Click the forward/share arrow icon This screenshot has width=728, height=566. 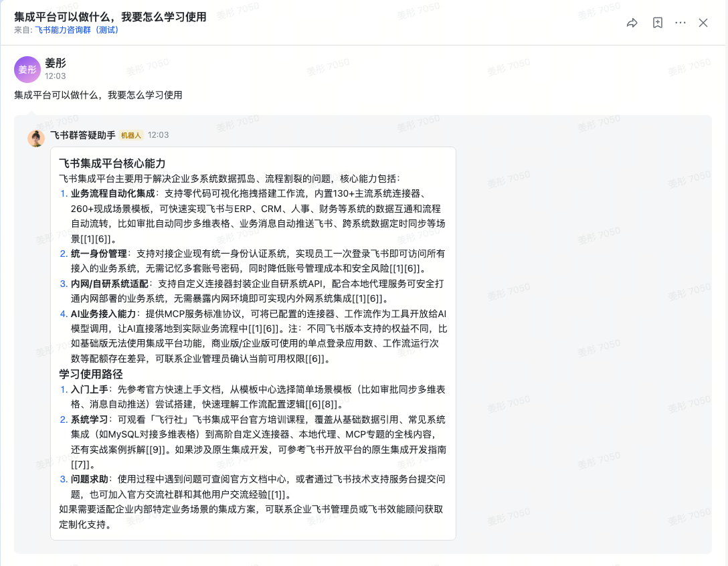pos(632,23)
